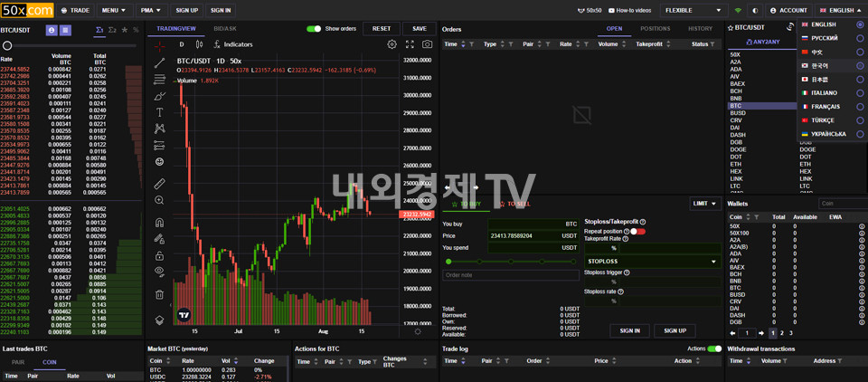This screenshot has height=382, width=868.
Task: Lock all drawing tools
Action: 159,255
